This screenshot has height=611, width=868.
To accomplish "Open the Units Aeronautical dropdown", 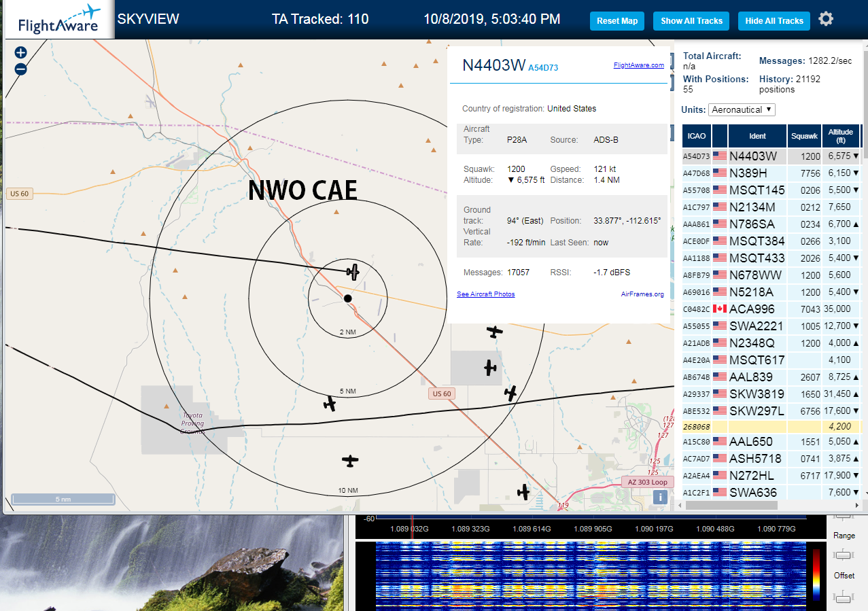I will (742, 109).
